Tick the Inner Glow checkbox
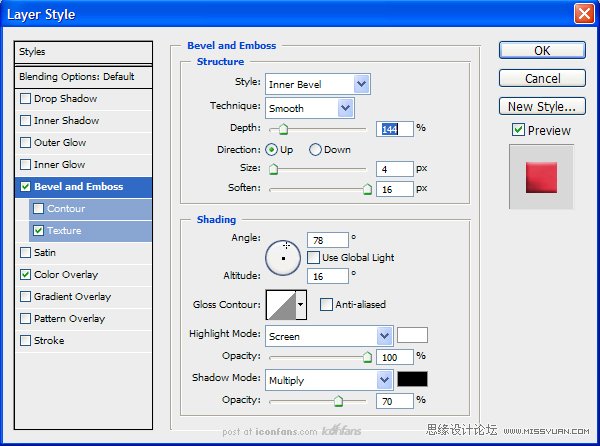Image resolution: width=600 pixels, height=446 pixels. pyautogui.click(x=25, y=165)
